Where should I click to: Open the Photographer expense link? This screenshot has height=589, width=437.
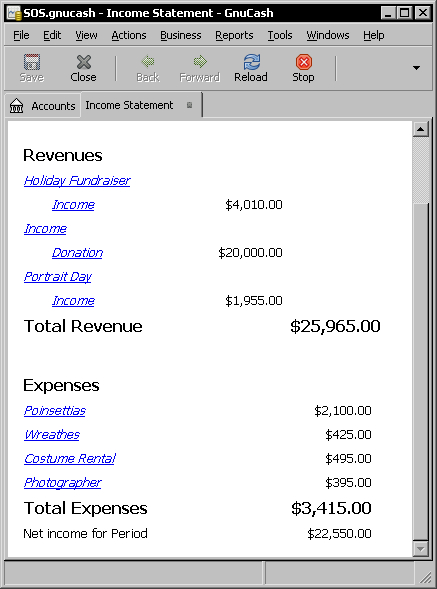coord(62,483)
